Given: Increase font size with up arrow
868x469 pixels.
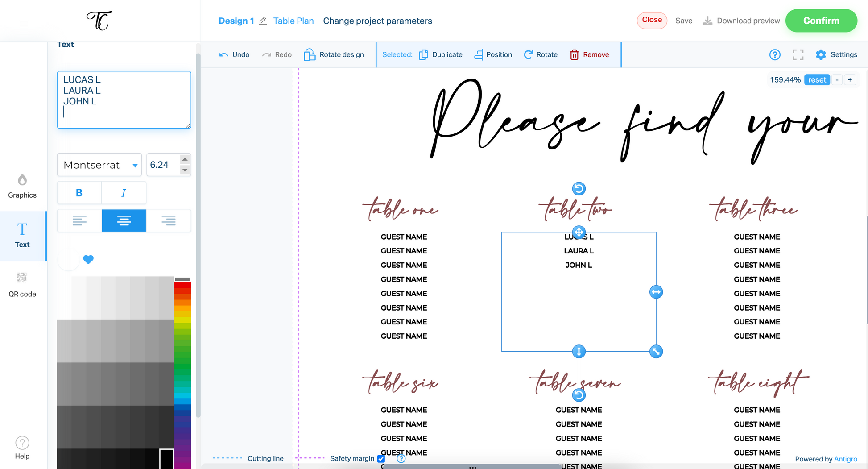Looking at the screenshot, I should (185, 159).
